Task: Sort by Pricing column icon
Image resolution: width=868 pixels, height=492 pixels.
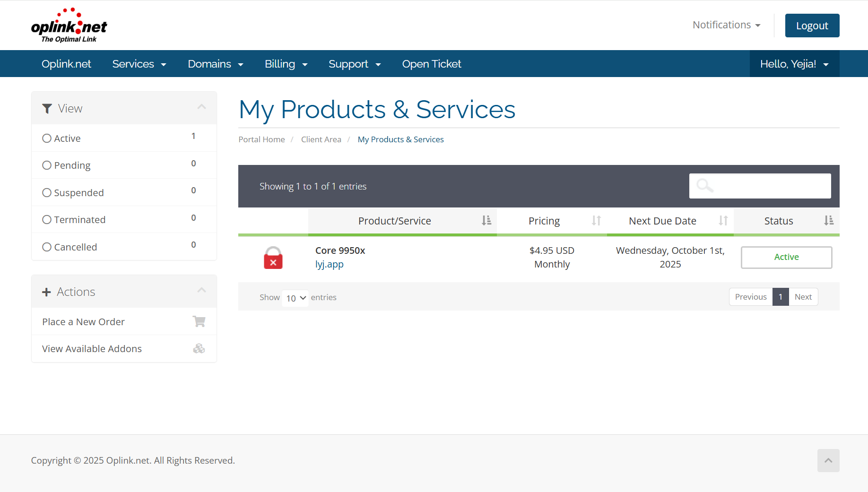Action: (x=596, y=221)
